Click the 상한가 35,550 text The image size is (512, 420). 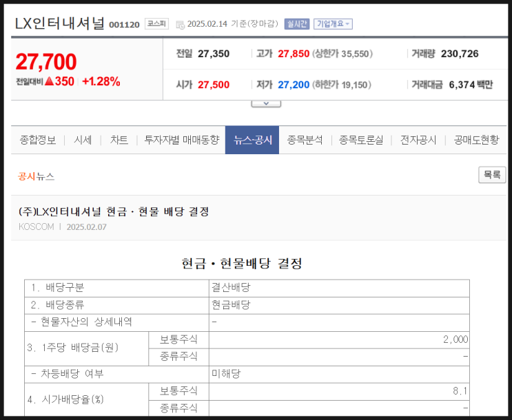point(342,54)
